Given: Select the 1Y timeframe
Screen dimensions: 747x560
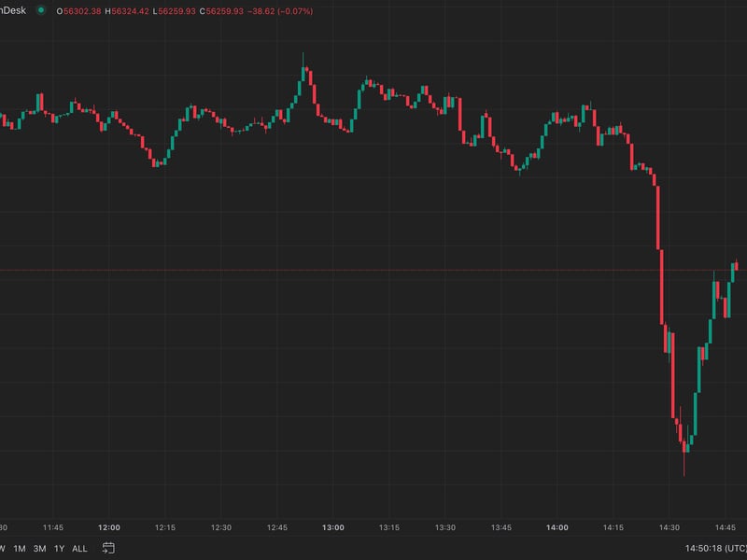Looking at the screenshot, I should point(60,548).
